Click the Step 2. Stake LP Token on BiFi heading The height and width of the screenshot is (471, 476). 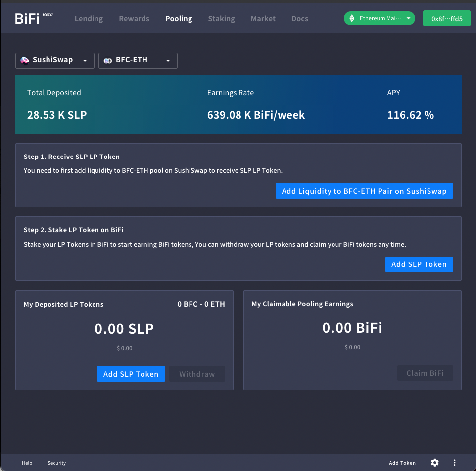pos(73,230)
